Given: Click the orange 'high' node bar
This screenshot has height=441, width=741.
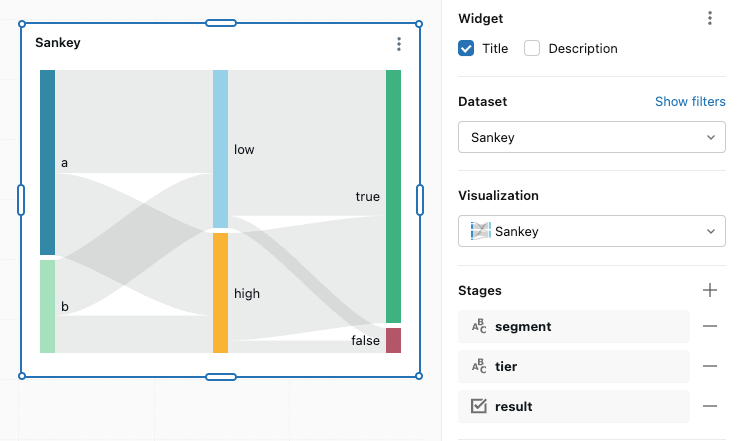Looking at the screenshot, I should 220,292.
